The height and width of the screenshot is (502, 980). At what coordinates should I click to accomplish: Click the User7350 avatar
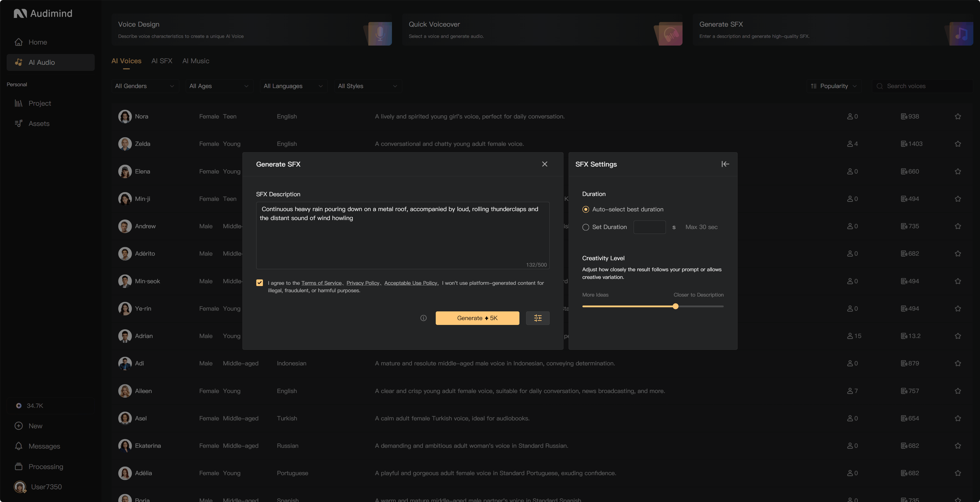click(x=20, y=487)
